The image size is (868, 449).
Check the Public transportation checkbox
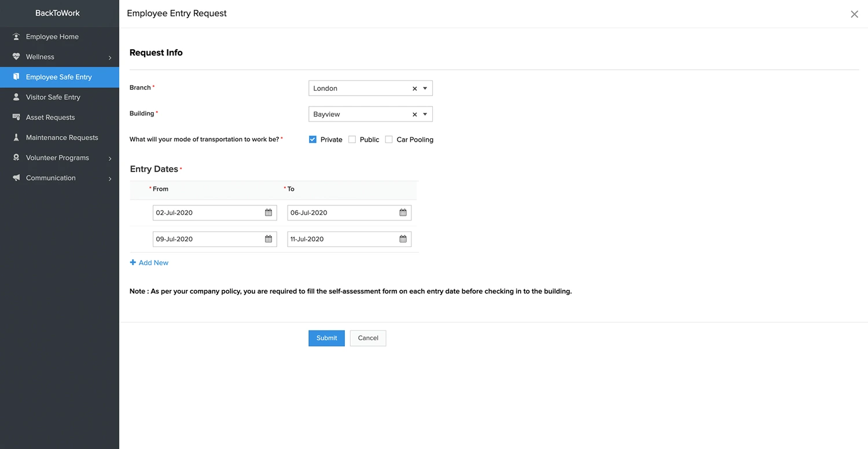click(352, 139)
